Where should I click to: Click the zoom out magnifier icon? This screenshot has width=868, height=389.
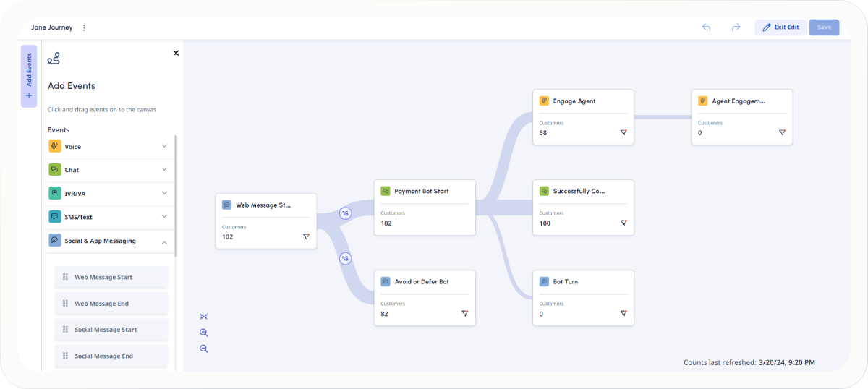(x=204, y=349)
